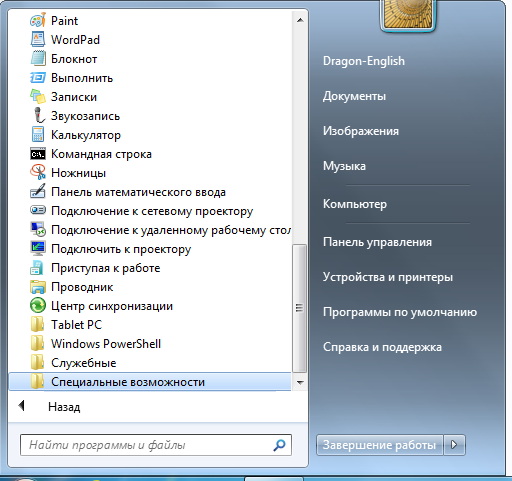Screen dimensions: 512x481
Task: Open Компьютер in the right pane
Action: click(x=355, y=204)
